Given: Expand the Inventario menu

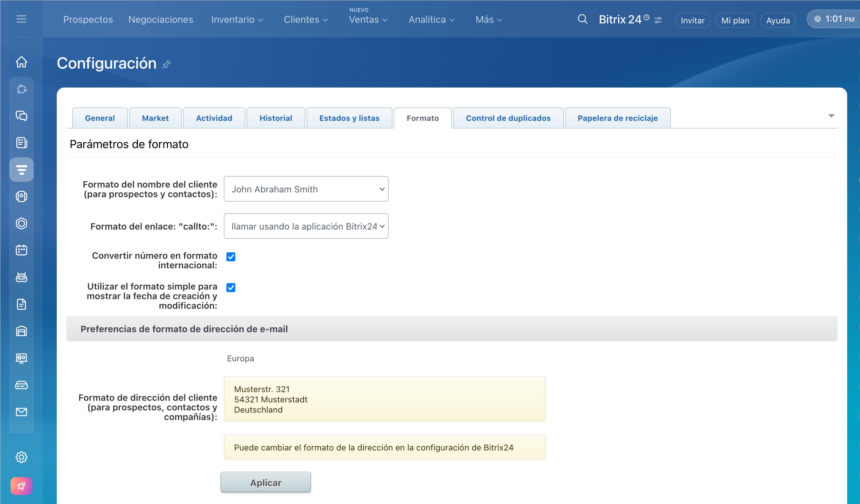Looking at the screenshot, I should pos(237,20).
